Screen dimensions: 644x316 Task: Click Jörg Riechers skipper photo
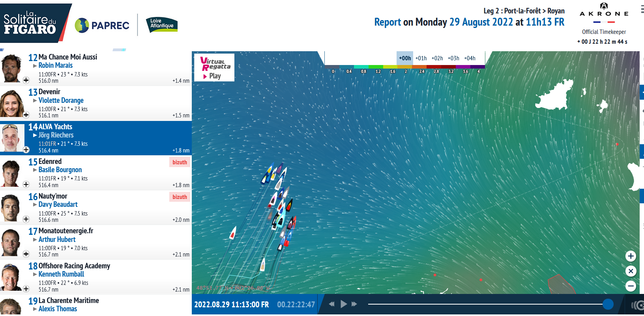[12, 138]
